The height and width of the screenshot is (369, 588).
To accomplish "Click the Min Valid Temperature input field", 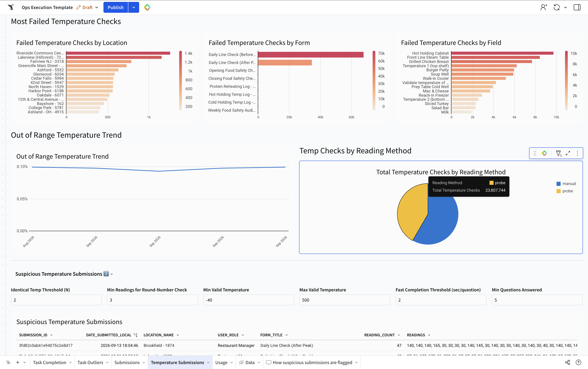I will [x=249, y=300].
